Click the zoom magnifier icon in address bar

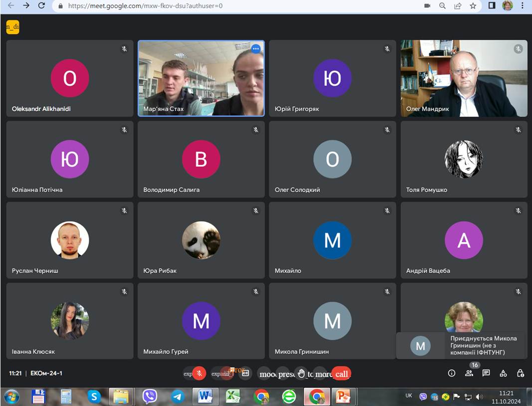[442, 6]
